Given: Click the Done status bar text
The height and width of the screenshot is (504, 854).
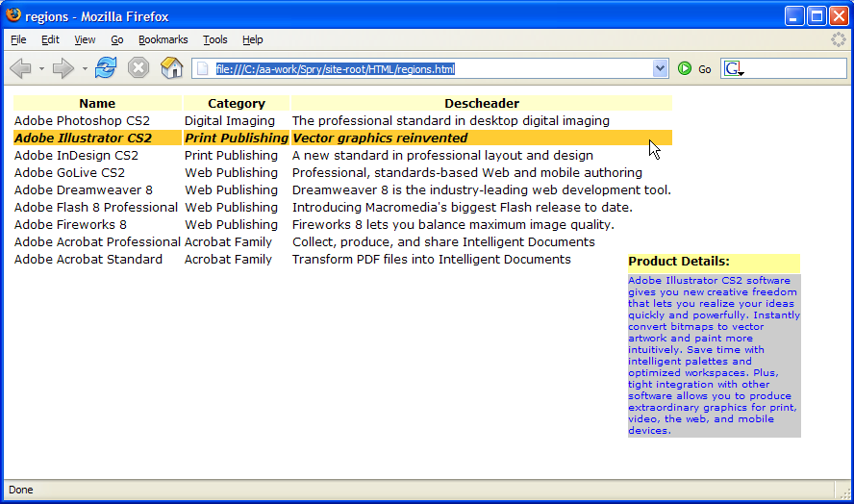Looking at the screenshot, I should pyautogui.click(x=21, y=490).
